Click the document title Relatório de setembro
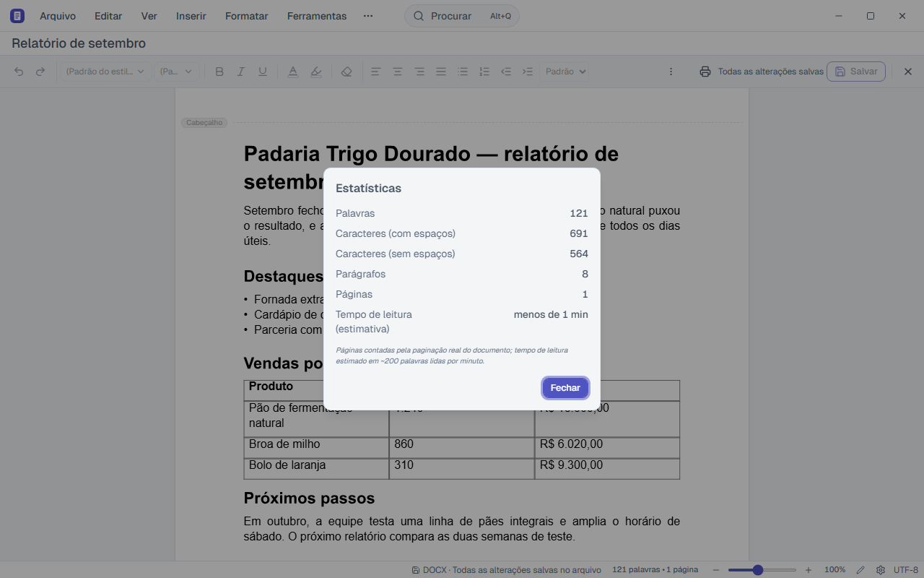Image resolution: width=924 pixels, height=578 pixels. coord(79,43)
